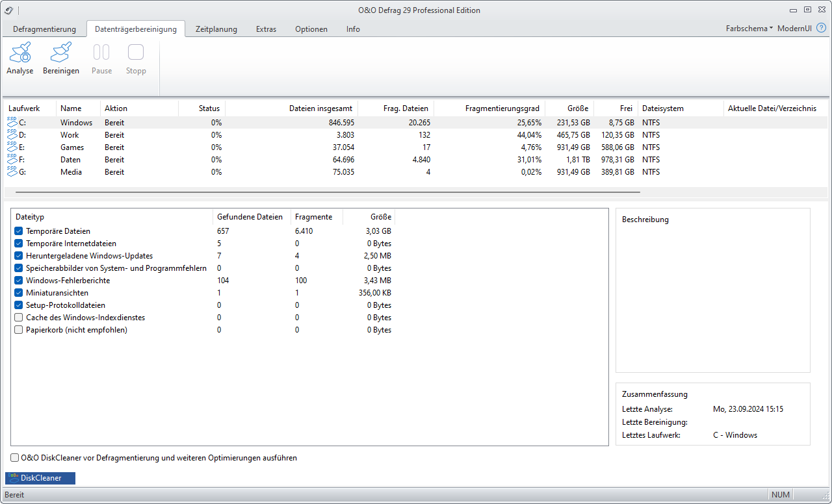
Task: Open the Farbschema dropdown
Action: point(749,29)
